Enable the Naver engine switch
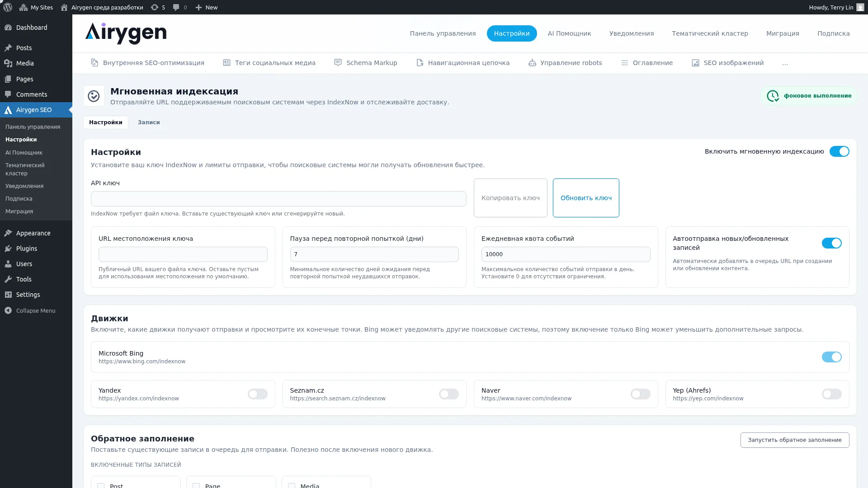The image size is (868, 488). point(640,394)
